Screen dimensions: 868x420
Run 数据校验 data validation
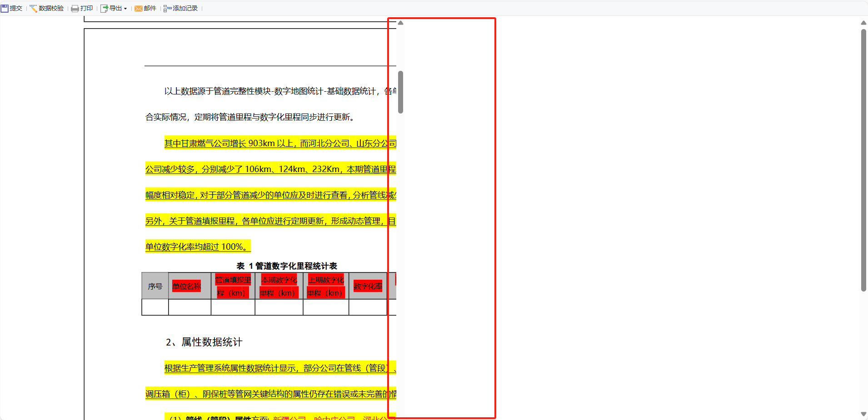click(46, 8)
